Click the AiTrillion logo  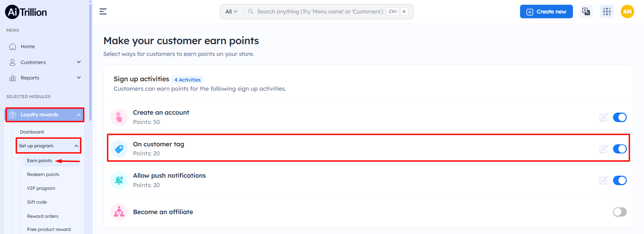26,12
